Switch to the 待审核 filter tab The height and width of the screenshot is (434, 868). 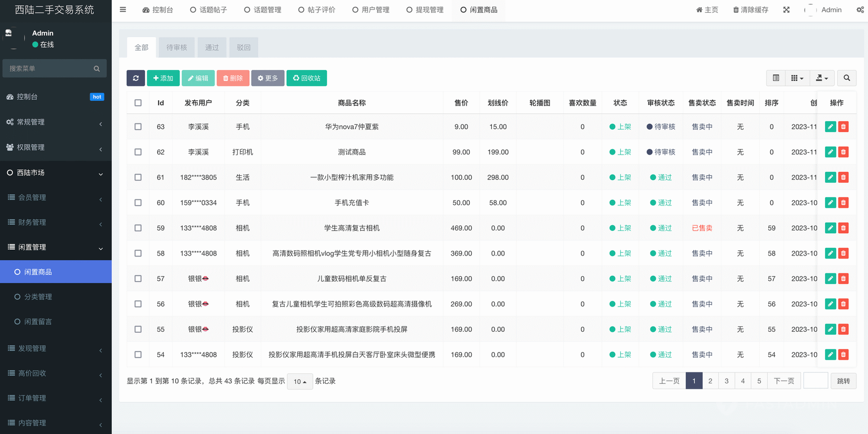tap(176, 47)
